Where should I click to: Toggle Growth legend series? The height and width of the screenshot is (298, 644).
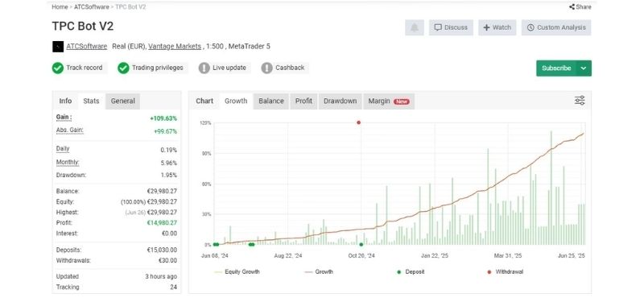coord(319,271)
